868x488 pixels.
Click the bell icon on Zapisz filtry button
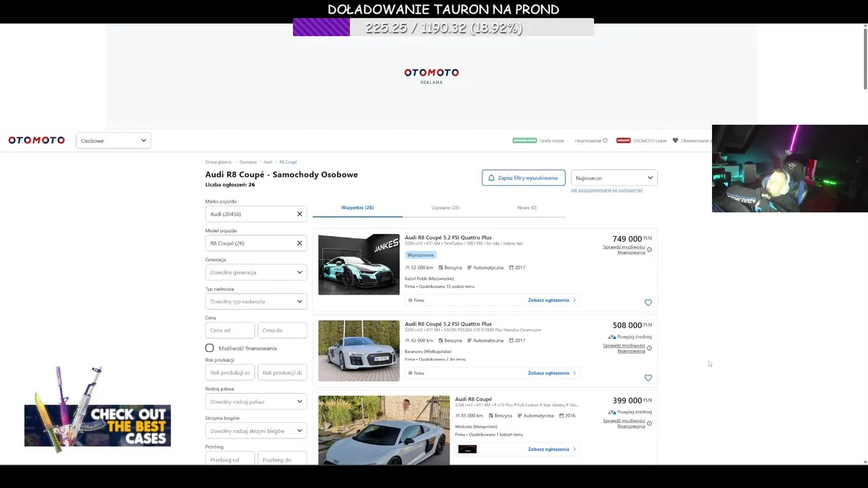pos(492,178)
